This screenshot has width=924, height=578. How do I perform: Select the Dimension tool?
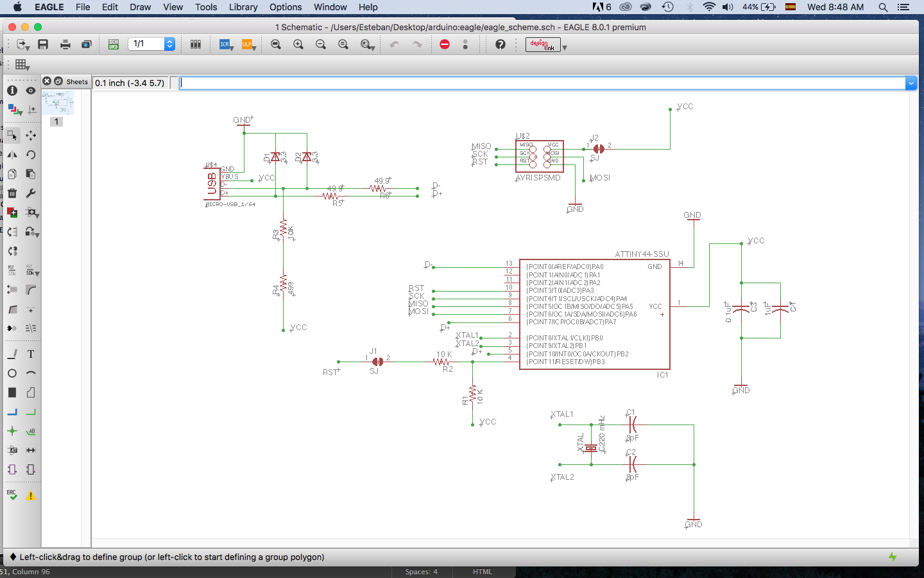click(31, 450)
